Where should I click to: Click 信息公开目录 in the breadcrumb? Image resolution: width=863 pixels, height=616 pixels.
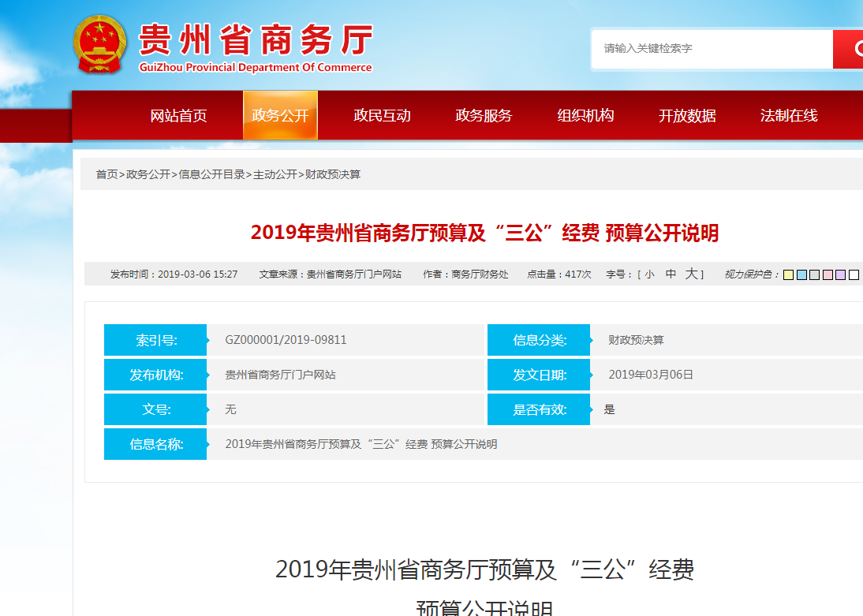click(x=211, y=174)
